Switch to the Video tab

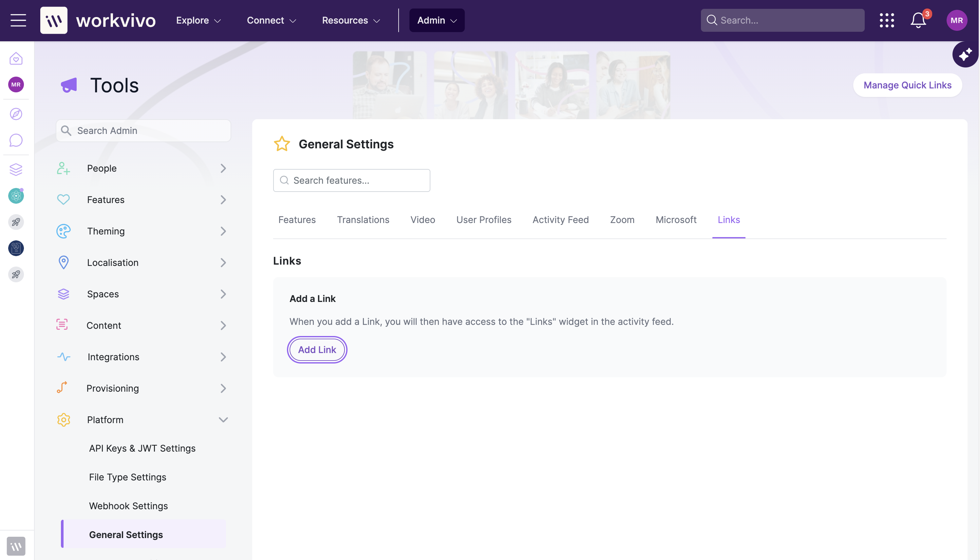[x=423, y=220]
